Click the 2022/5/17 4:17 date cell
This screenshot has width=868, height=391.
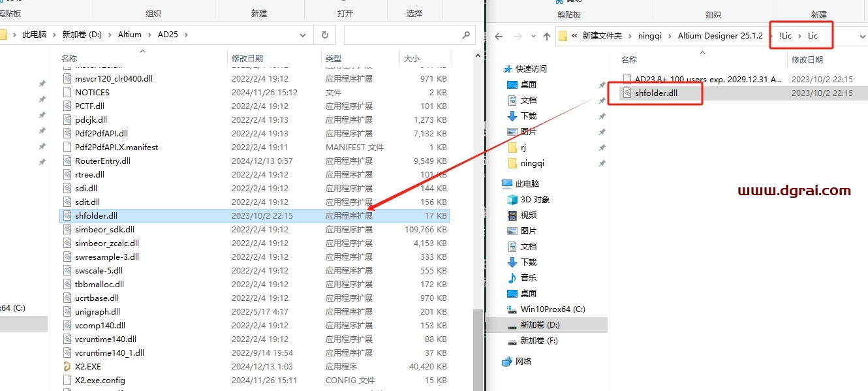click(260, 311)
